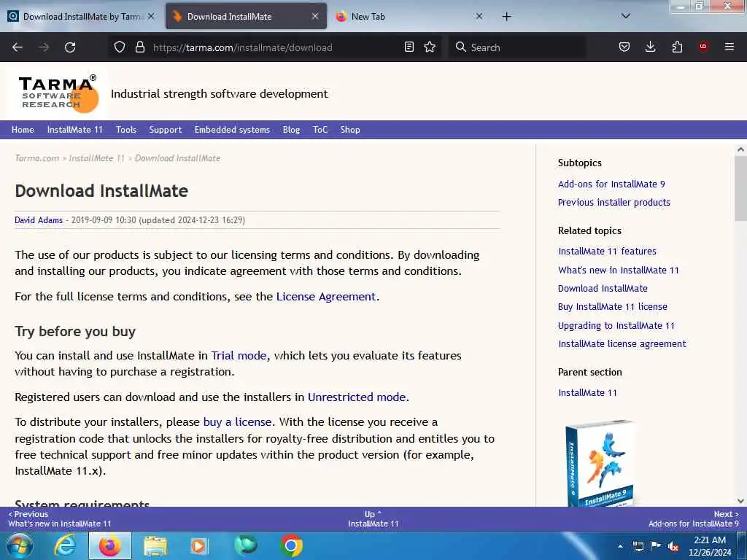The width and height of the screenshot is (747, 560).
Task: Open Upgrading to InstallMate 11 link
Action: point(616,326)
